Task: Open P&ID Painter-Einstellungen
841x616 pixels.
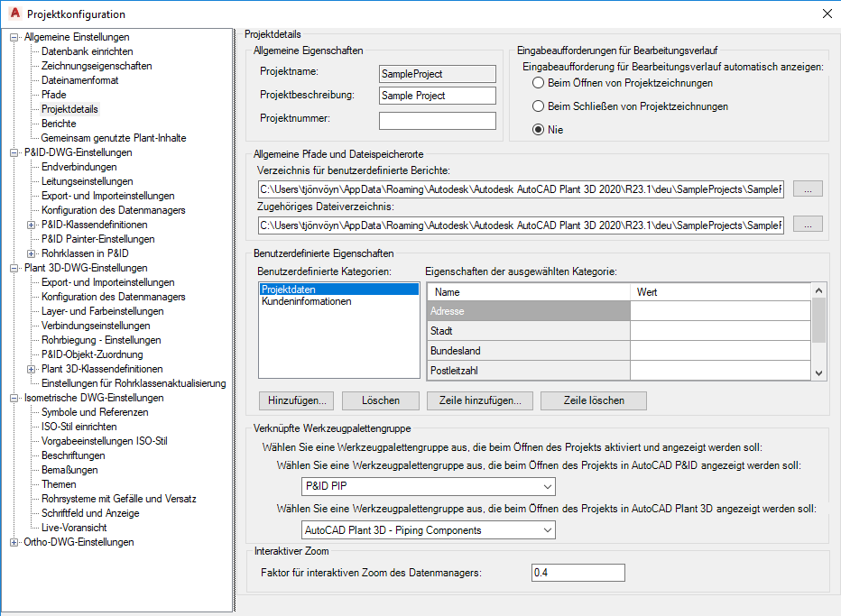Action: point(98,239)
